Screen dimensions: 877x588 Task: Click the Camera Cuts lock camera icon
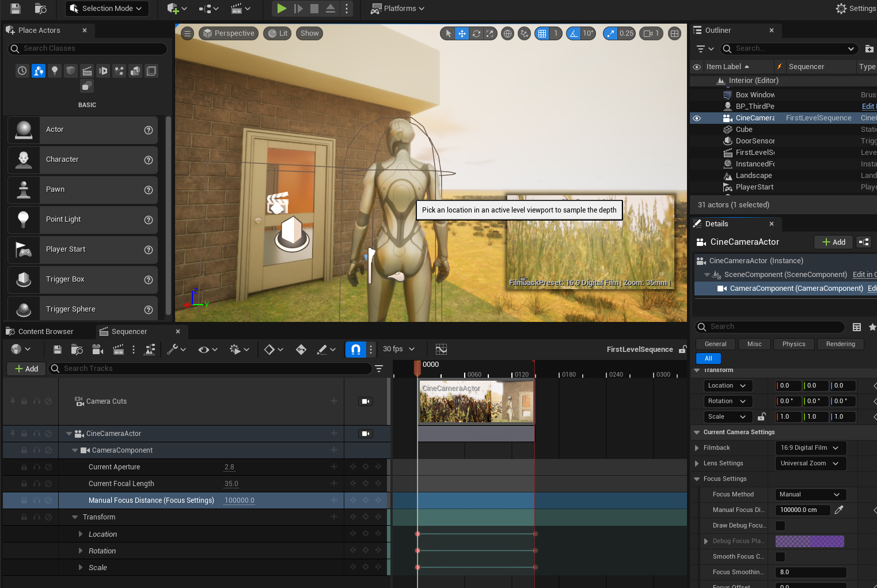click(366, 401)
